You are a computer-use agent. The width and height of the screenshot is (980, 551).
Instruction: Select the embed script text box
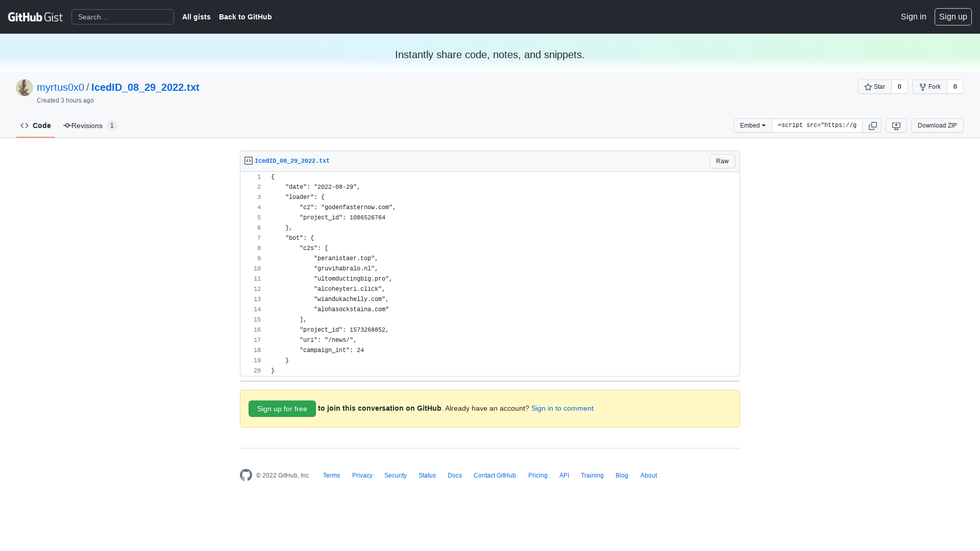pyautogui.click(x=817, y=126)
